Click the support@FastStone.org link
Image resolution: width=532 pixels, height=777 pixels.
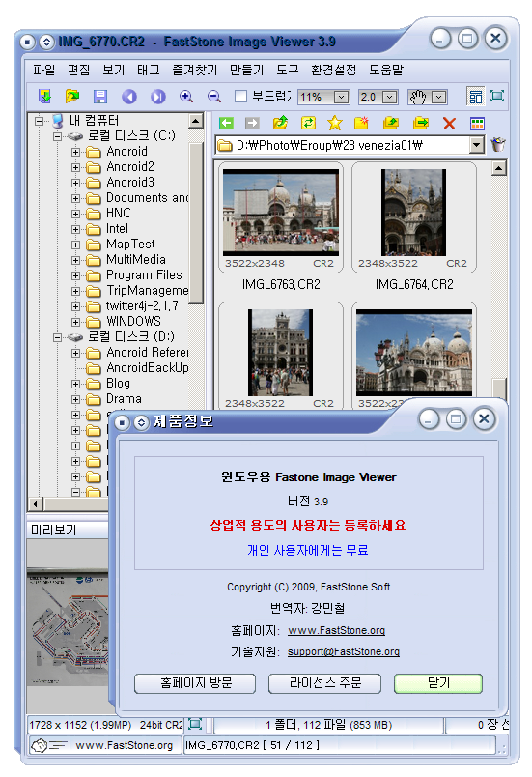(344, 651)
